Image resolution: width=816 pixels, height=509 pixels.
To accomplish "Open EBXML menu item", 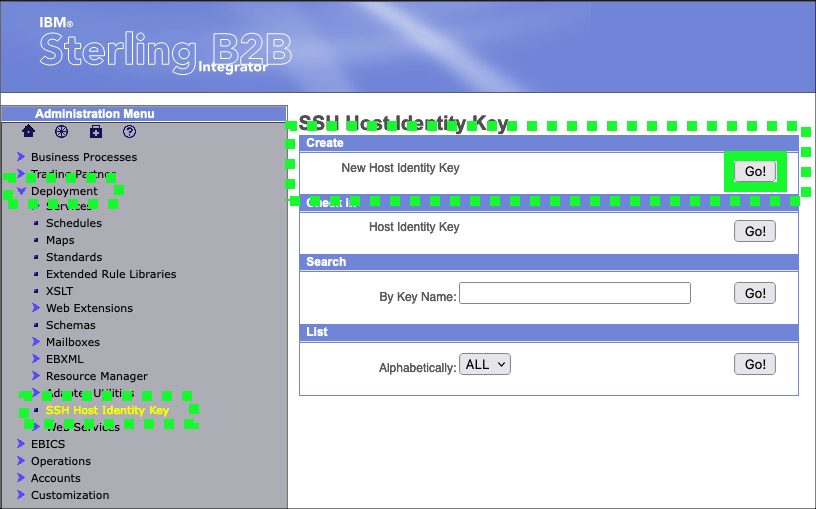I will [65, 359].
